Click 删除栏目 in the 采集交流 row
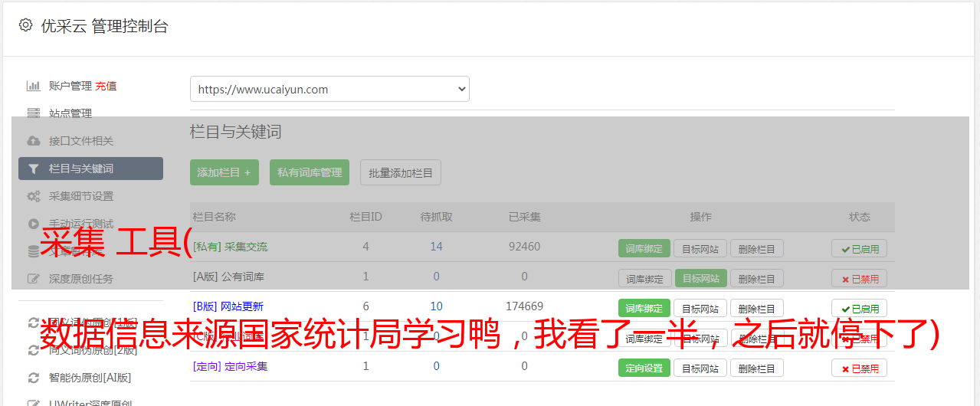Viewport: 980px width, 406px height. (756, 248)
